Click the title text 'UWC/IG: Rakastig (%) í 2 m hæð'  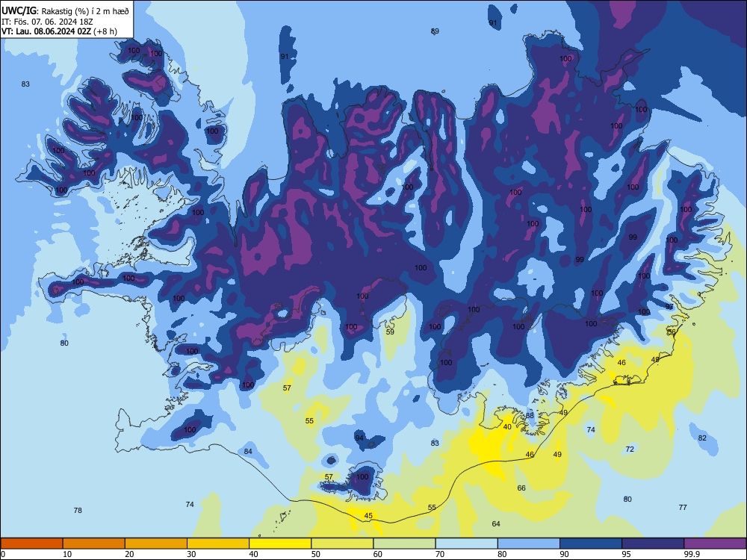coord(65,11)
